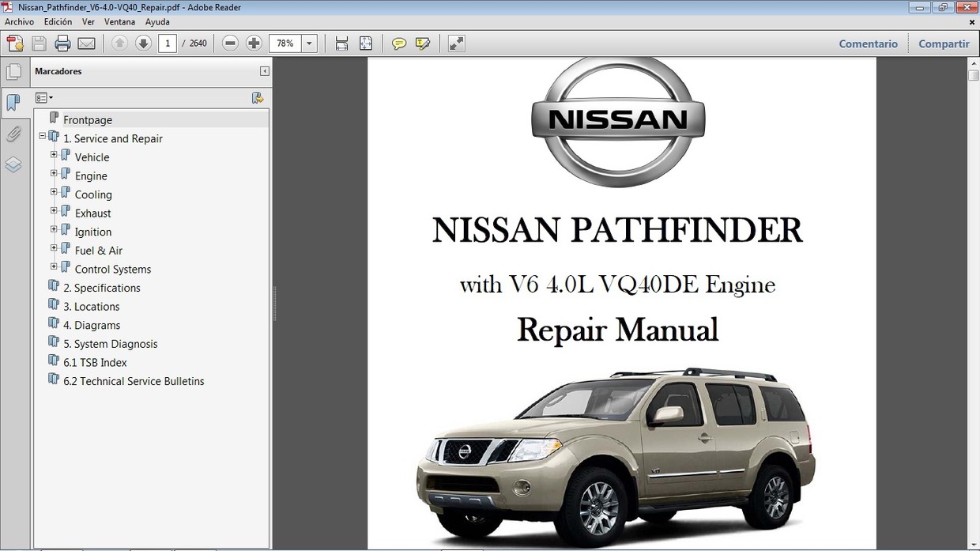
Task: Expand the Control Systems bookmark node
Action: 54,266
